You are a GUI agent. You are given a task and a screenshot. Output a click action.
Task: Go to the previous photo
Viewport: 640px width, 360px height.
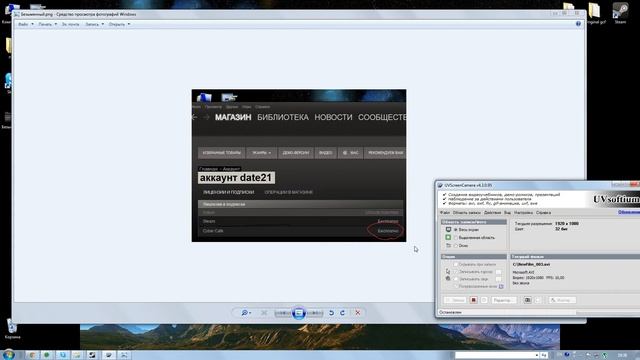click(x=282, y=313)
